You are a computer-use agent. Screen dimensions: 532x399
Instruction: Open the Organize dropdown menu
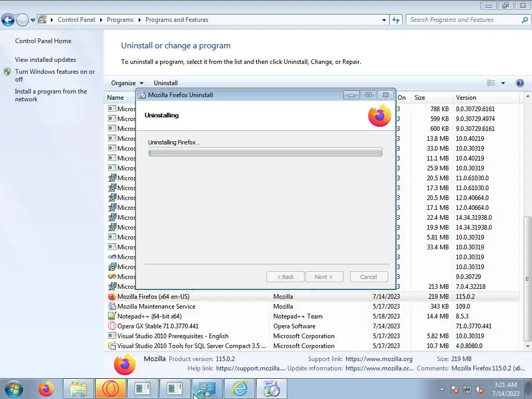coord(127,83)
